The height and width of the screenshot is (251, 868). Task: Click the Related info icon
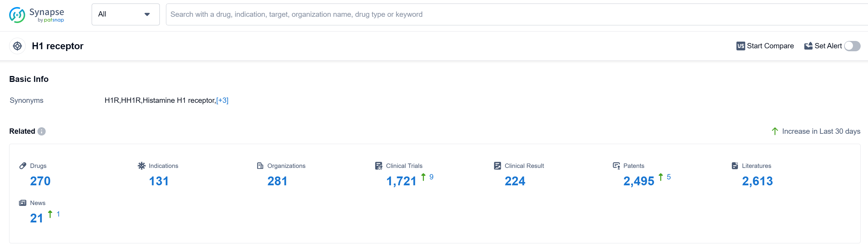(x=42, y=131)
